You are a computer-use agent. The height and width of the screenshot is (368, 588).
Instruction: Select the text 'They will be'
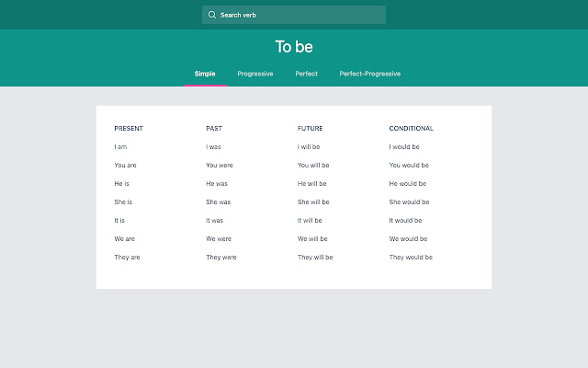(x=315, y=258)
